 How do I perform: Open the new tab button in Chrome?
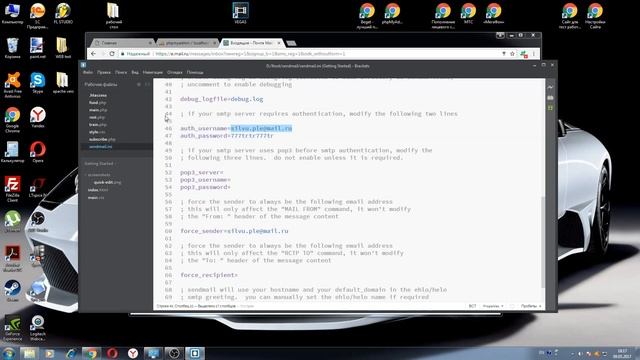tap(291, 43)
